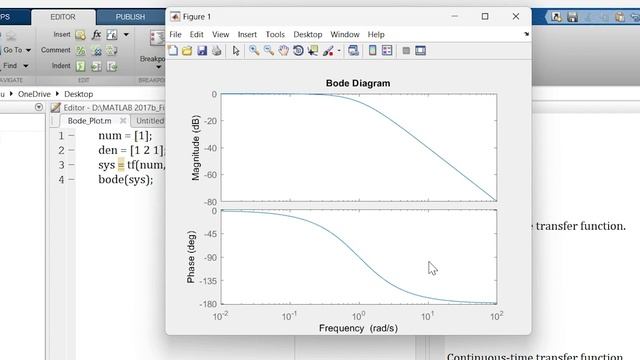Image resolution: width=640 pixels, height=360 pixels.
Task: Open brush color dropdown arrow
Action: click(339, 51)
